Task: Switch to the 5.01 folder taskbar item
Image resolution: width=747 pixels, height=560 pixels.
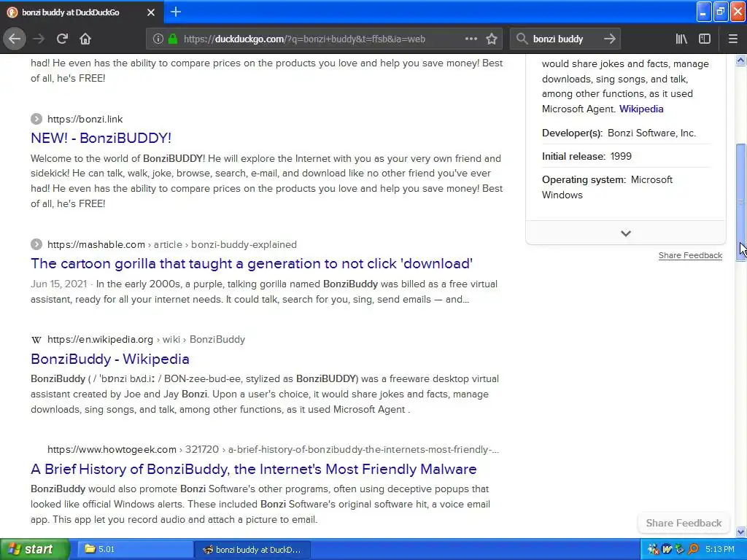Action: 135,549
